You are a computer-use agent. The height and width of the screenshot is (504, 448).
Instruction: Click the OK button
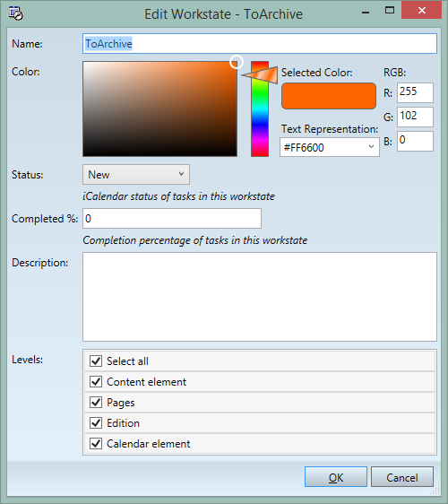336,477
